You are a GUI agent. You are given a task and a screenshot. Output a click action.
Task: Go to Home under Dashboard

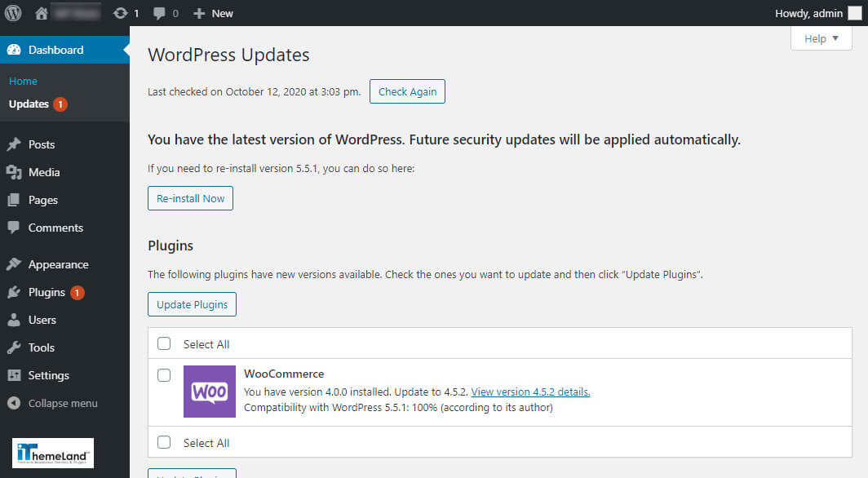coord(23,81)
